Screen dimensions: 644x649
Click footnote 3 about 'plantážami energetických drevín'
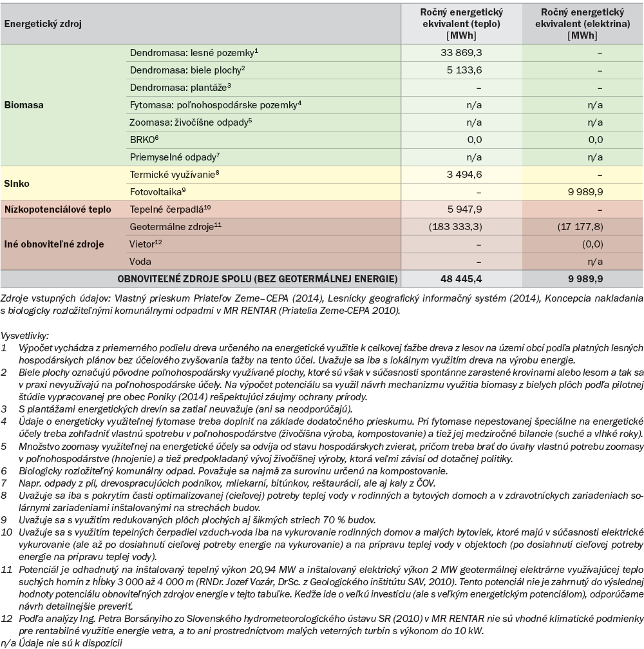[176, 409]
